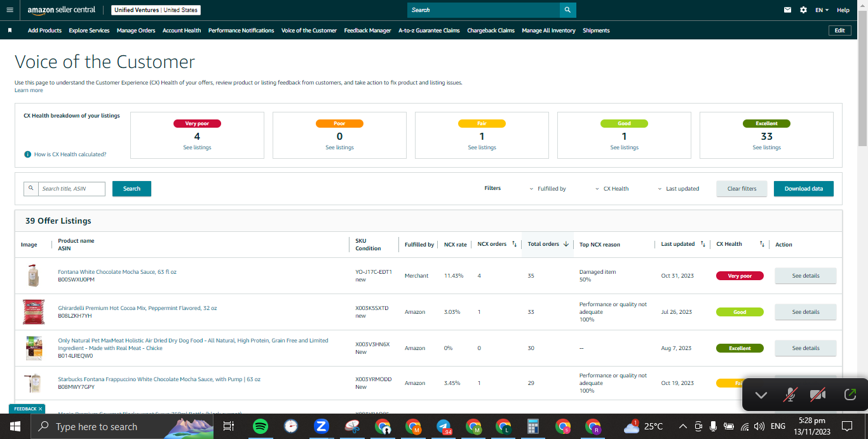This screenshot has height=439, width=868.
Task: Open the Windows notification center
Action: pyautogui.click(x=847, y=426)
